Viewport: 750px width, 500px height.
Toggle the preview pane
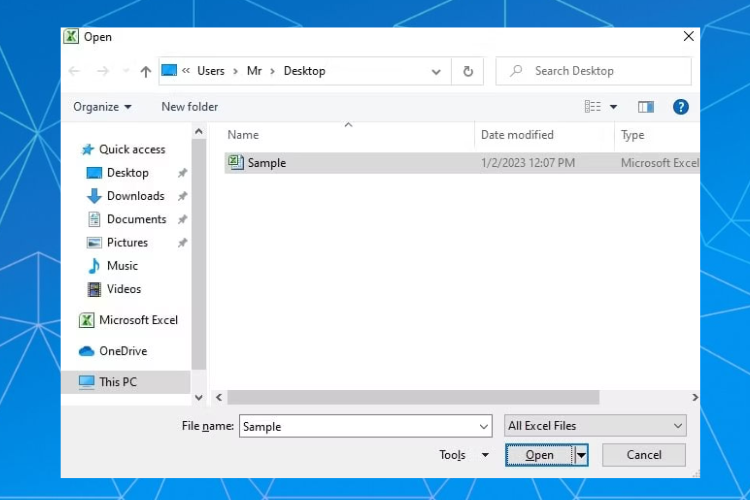point(646,107)
